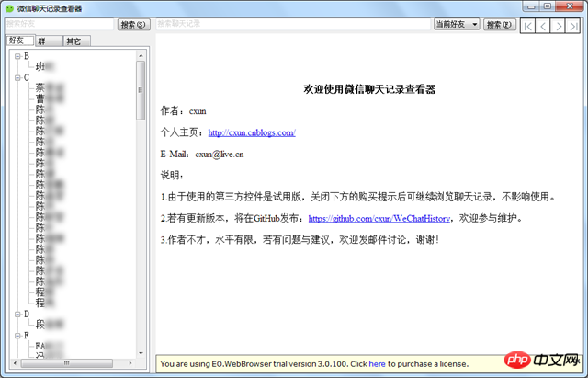Screen dimensions: 588x378
Task: Select the friend starting with 段
Action: click(x=49, y=325)
